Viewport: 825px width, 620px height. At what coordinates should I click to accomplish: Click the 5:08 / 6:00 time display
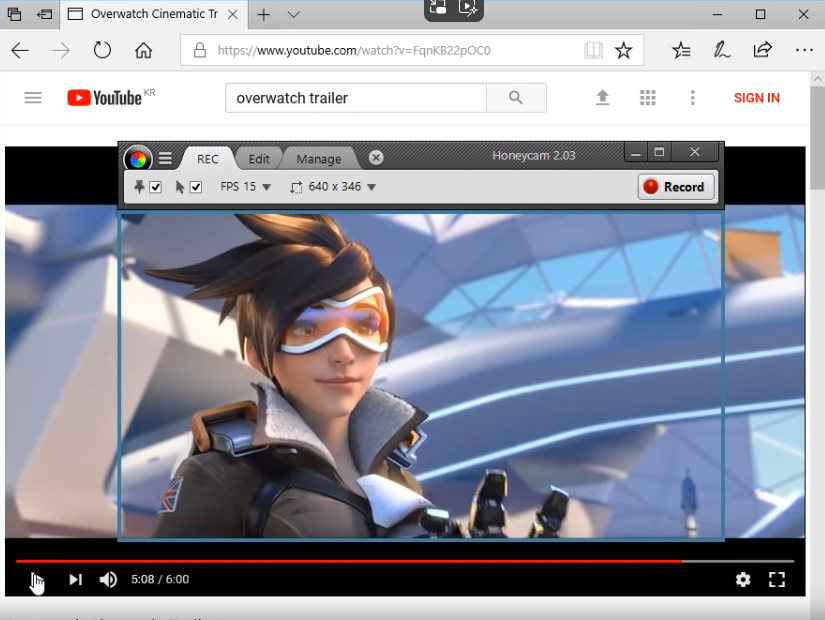click(160, 579)
